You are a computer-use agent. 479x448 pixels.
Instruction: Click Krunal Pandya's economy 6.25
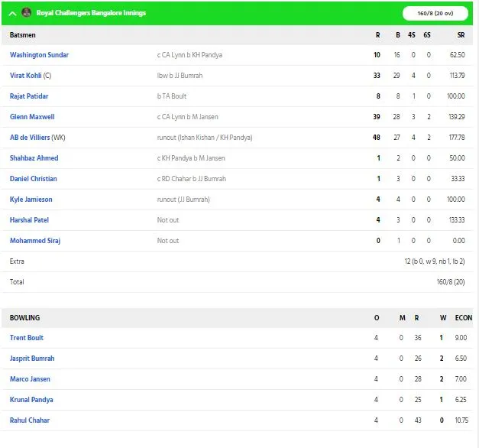click(461, 400)
